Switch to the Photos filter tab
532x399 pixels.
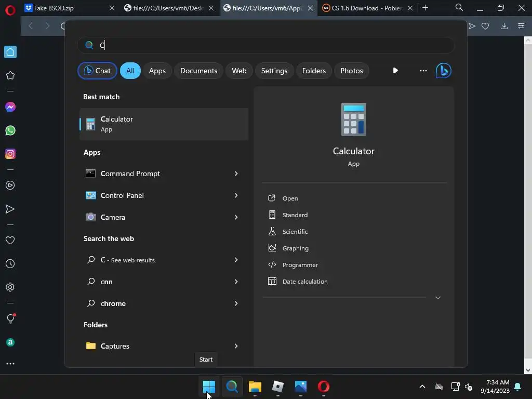[x=352, y=71]
